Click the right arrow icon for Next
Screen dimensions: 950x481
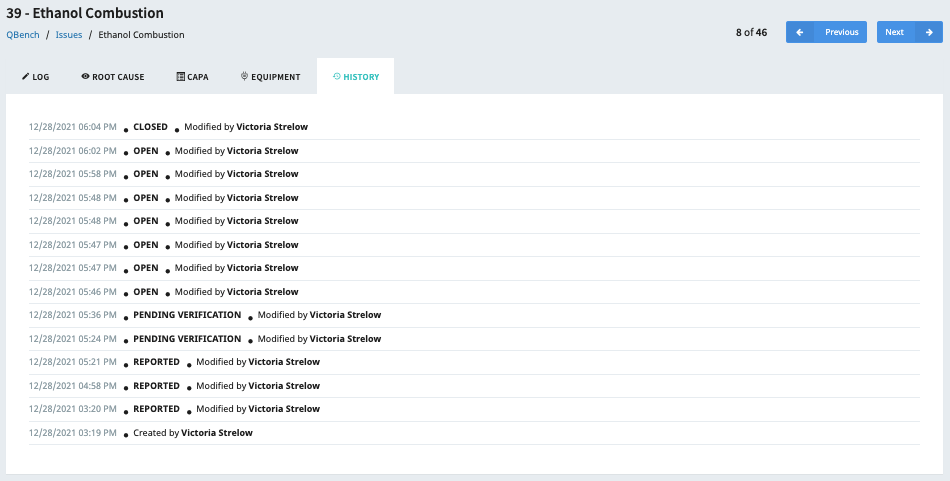click(929, 32)
